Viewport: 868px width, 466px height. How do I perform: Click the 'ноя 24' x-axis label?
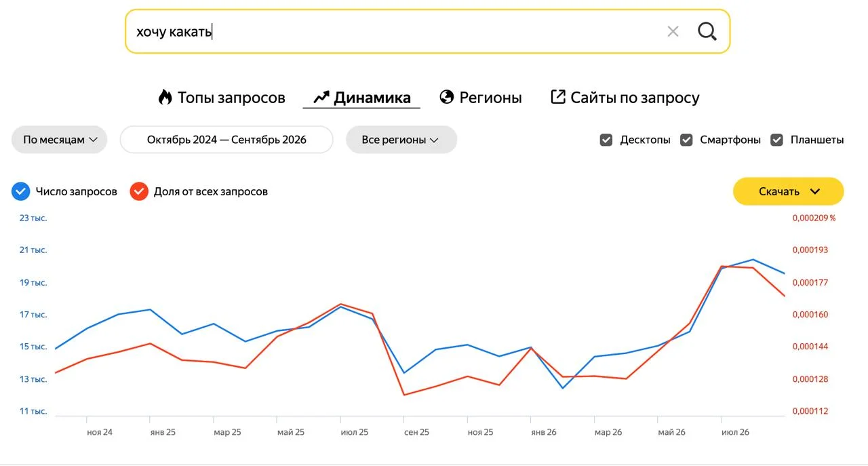tap(100, 432)
